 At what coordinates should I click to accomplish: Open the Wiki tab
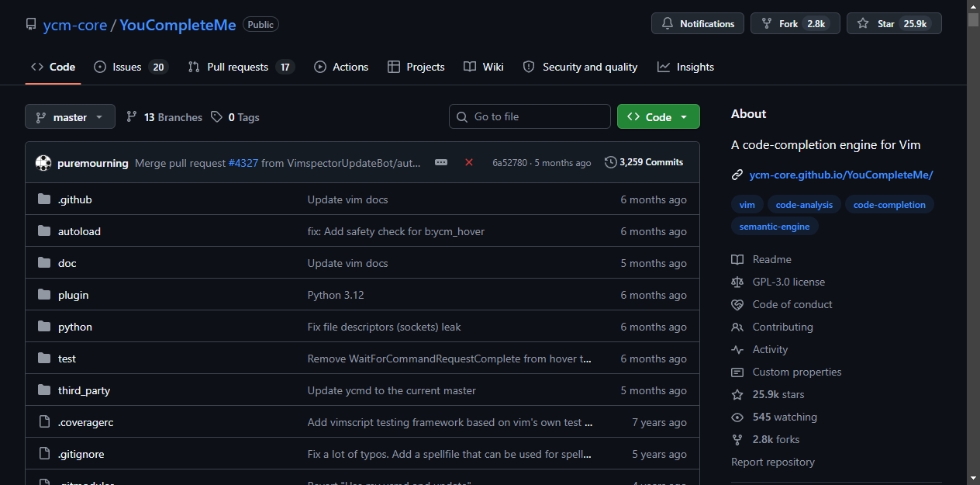[x=484, y=67]
